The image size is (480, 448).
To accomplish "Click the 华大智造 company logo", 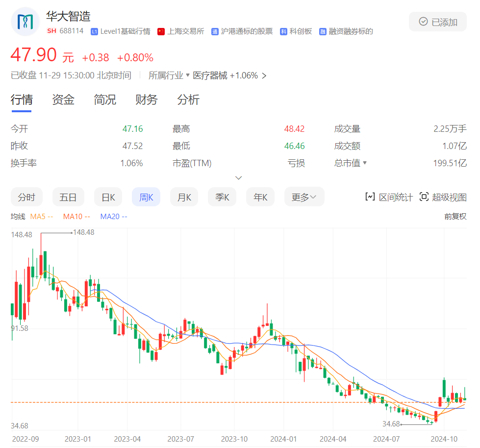I will pyautogui.click(x=25, y=22).
